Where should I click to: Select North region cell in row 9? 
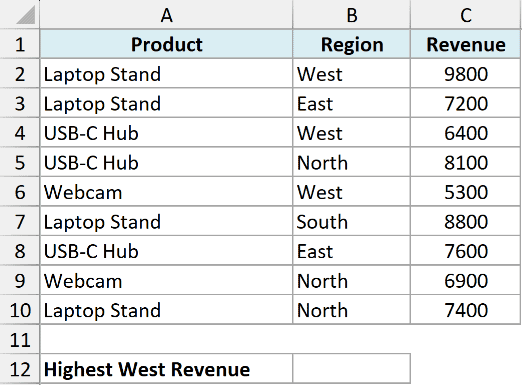[x=351, y=280]
